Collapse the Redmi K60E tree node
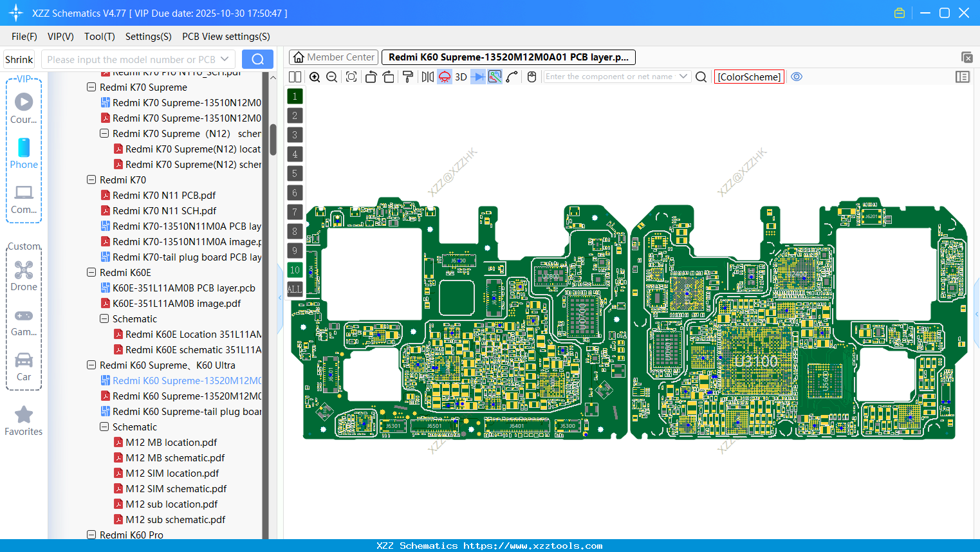The height and width of the screenshot is (552, 980). pos(91,272)
